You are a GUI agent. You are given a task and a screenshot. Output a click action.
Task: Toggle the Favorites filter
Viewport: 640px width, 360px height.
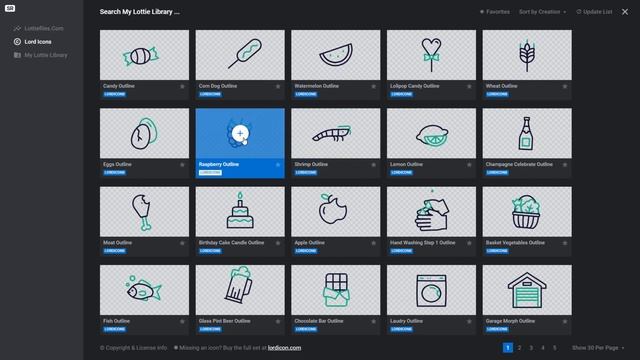pos(495,12)
